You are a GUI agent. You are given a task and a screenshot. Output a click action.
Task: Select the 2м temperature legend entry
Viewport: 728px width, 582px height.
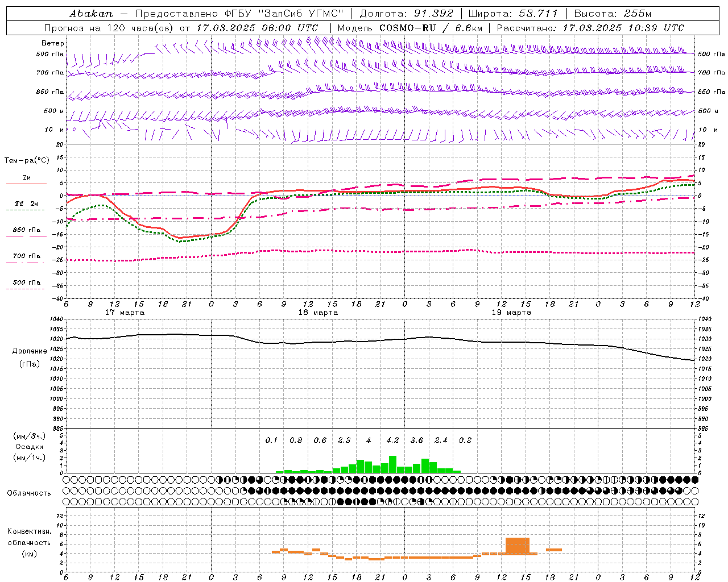click(x=27, y=178)
